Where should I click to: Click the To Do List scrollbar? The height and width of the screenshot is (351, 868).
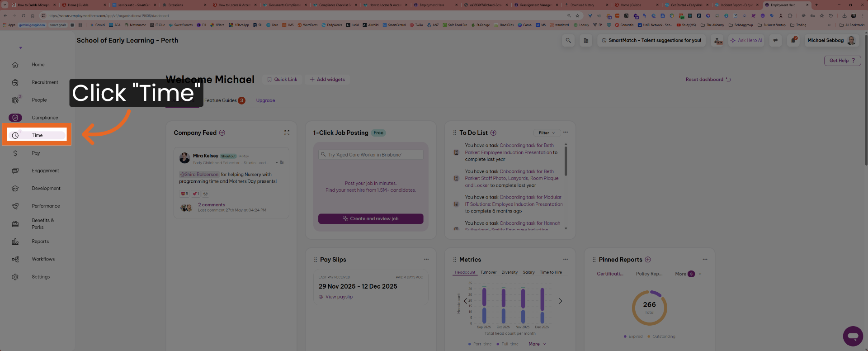coord(566,161)
